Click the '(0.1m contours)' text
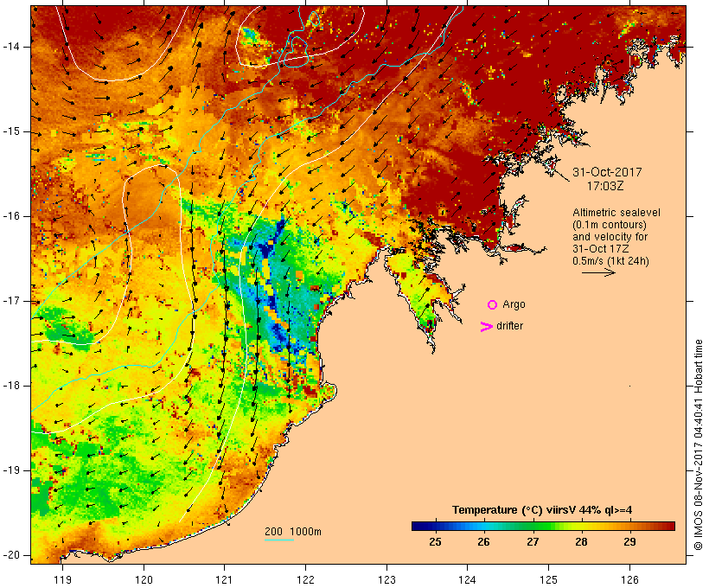Viewport: 709px width, 588px height. coord(609,224)
